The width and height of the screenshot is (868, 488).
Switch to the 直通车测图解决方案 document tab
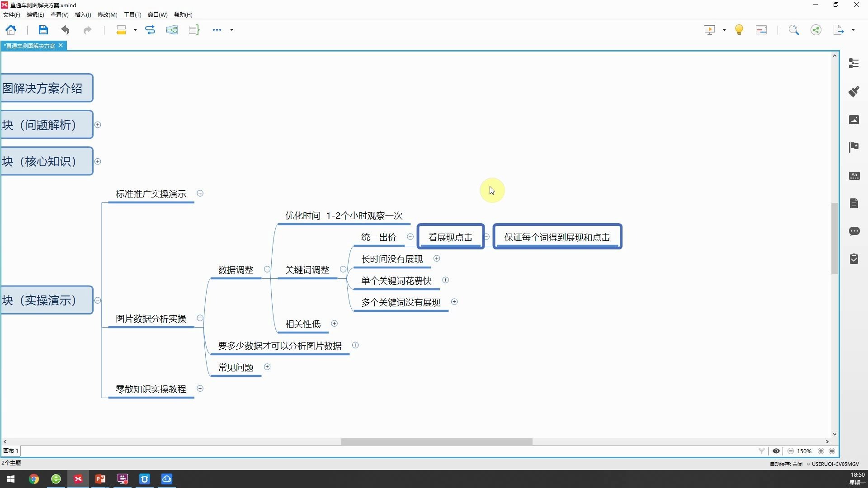click(28, 45)
